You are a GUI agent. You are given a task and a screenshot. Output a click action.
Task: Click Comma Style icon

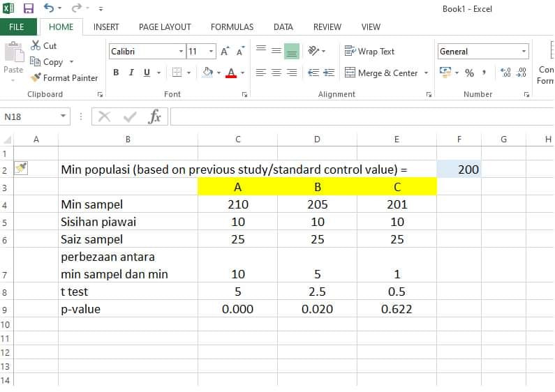(x=484, y=73)
